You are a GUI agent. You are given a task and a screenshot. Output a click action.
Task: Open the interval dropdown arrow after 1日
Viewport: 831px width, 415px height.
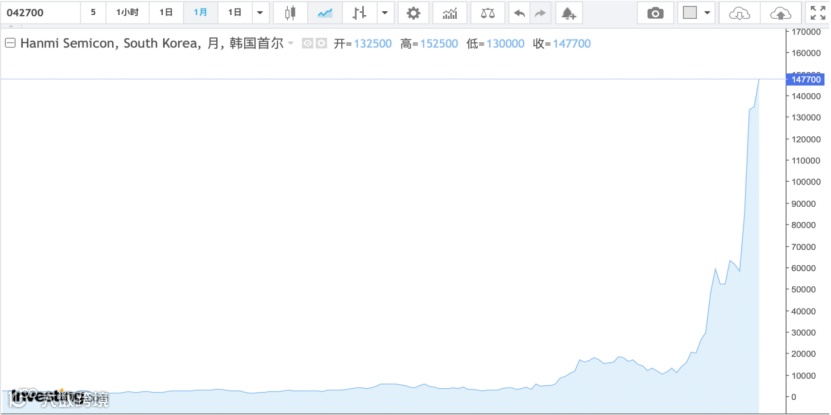[260, 13]
